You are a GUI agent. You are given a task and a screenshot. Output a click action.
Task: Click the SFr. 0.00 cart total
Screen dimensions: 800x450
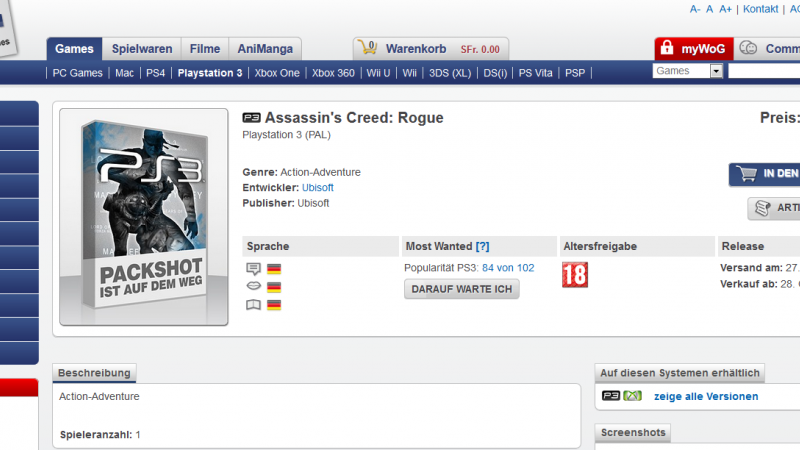[x=480, y=49]
